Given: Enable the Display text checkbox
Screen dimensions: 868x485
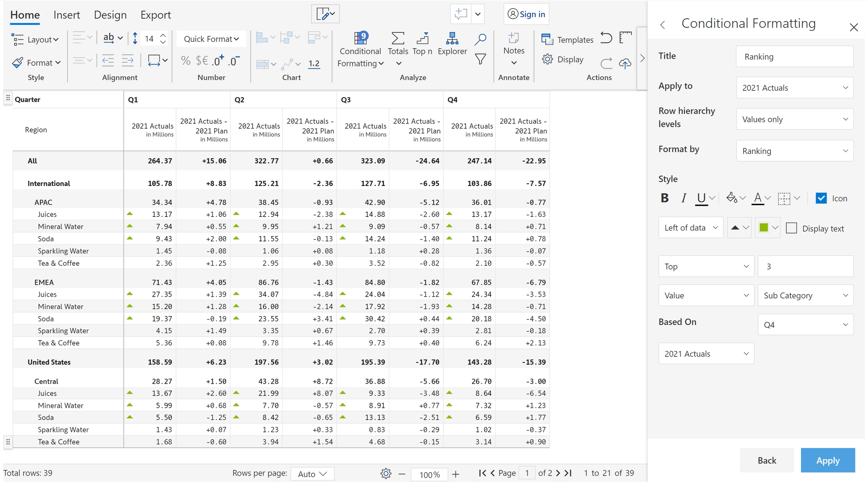Looking at the screenshot, I should pos(792,228).
